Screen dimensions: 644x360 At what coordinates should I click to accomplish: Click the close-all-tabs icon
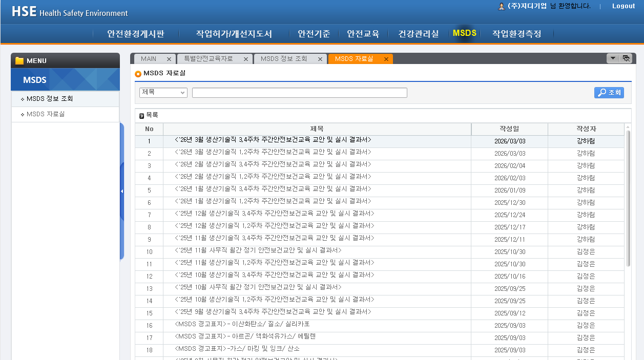[626, 58]
